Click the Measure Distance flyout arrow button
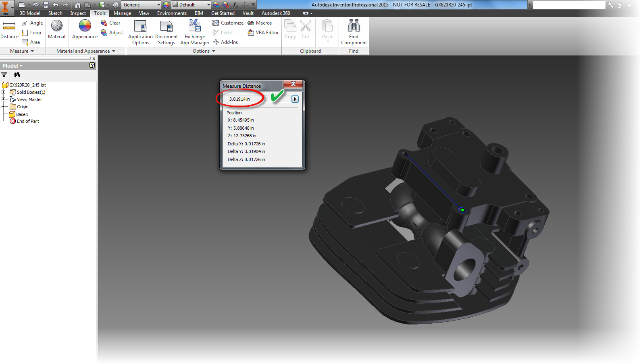 (x=295, y=99)
